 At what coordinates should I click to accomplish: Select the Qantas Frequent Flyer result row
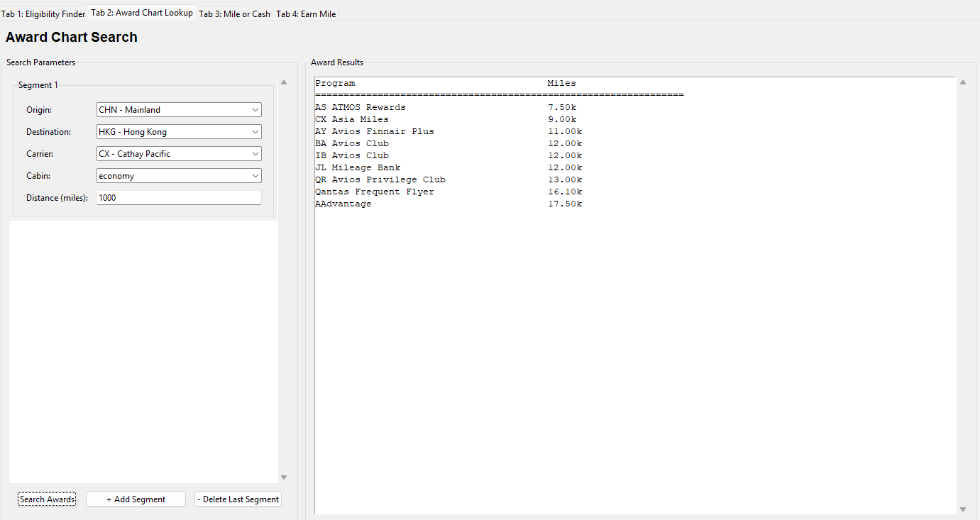374,192
